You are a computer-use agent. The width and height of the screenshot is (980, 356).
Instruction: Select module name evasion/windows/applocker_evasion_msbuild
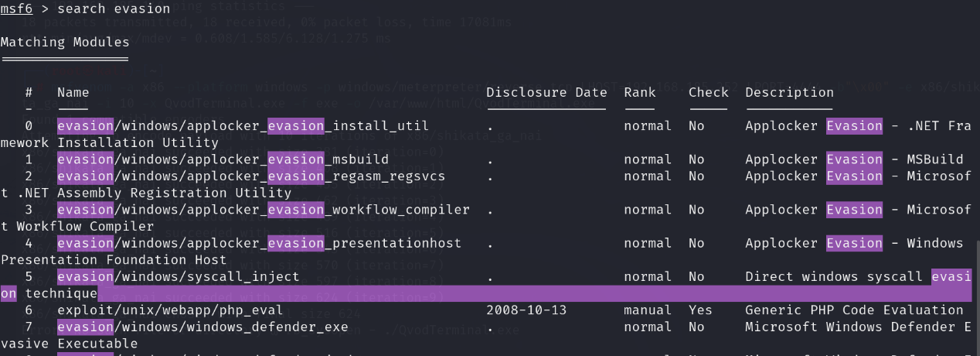click(223, 159)
